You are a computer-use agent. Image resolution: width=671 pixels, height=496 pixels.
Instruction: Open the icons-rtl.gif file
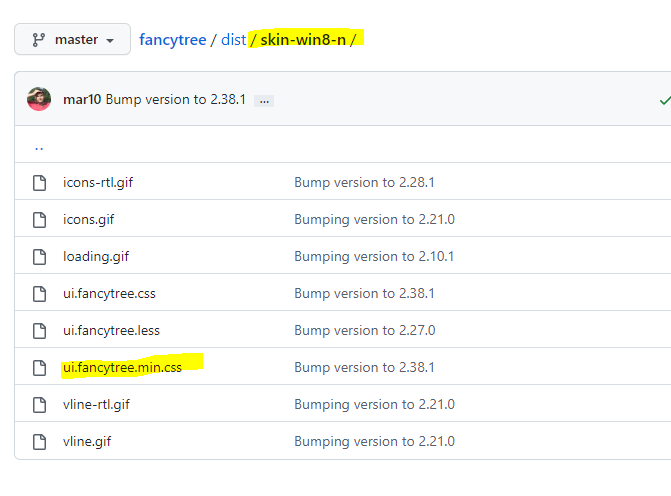98,183
